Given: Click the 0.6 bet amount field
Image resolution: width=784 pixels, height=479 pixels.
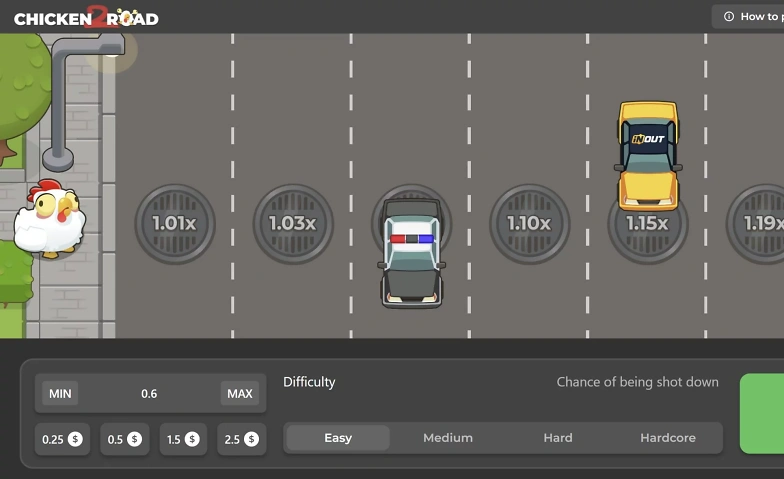Looking at the screenshot, I should coord(149,394).
